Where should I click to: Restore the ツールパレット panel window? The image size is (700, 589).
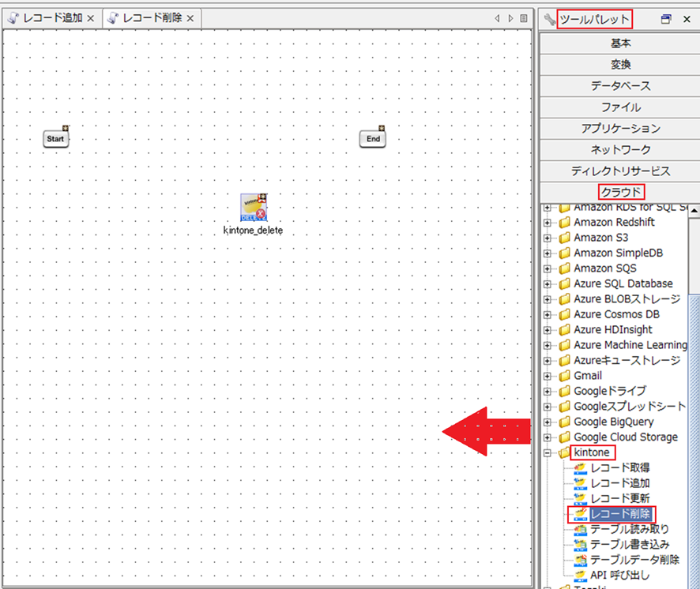coord(666,19)
